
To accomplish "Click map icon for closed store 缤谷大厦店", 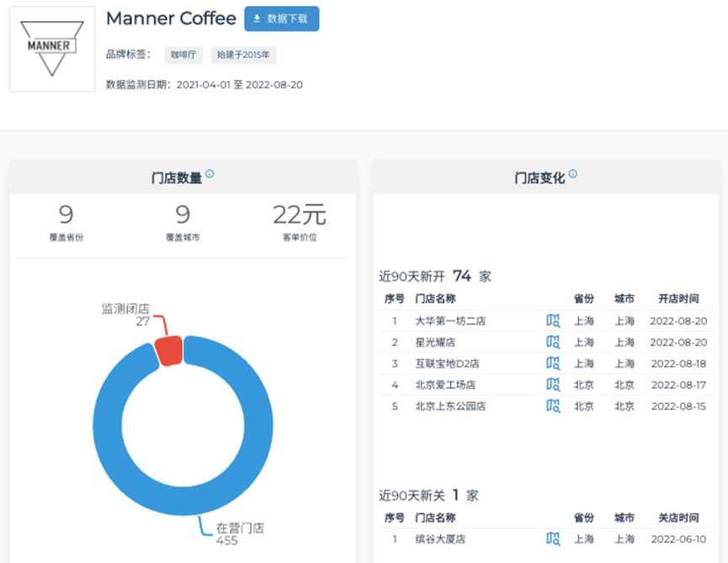I will pyautogui.click(x=551, y=539).
